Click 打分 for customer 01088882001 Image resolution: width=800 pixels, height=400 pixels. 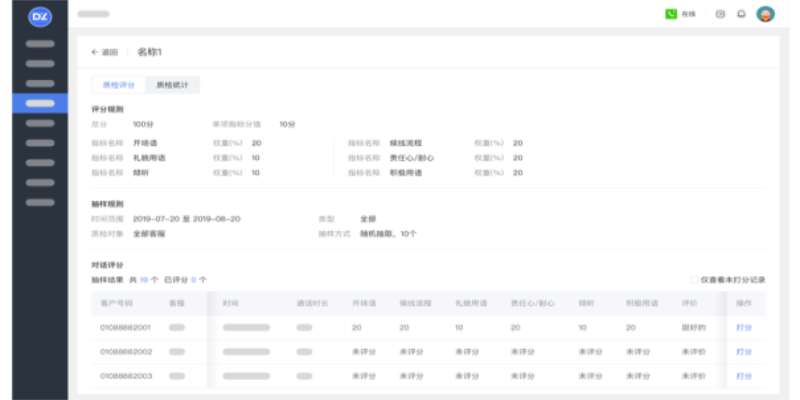(743, 327)
